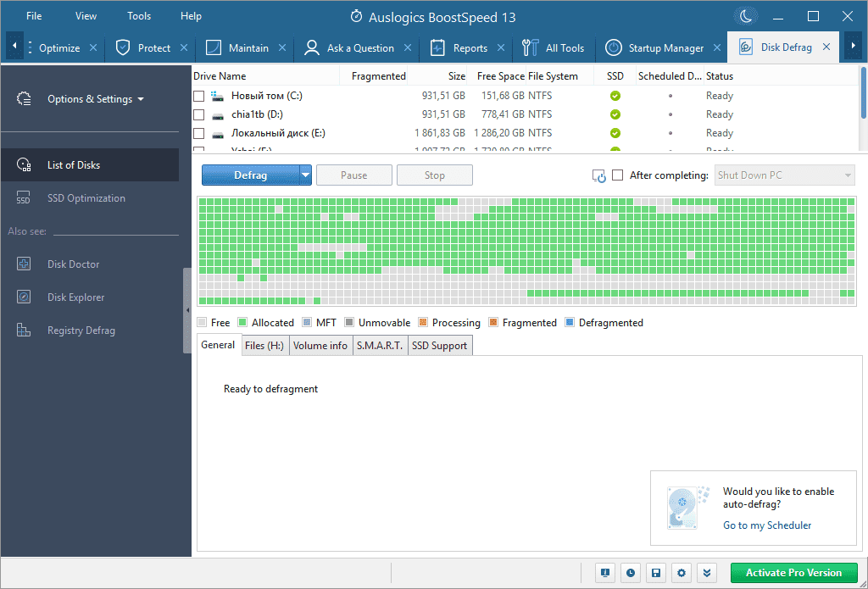Viewport: 868px width, 589px height.
Task: Click the SSD green check for drive C:
Action: coord(615,96)
